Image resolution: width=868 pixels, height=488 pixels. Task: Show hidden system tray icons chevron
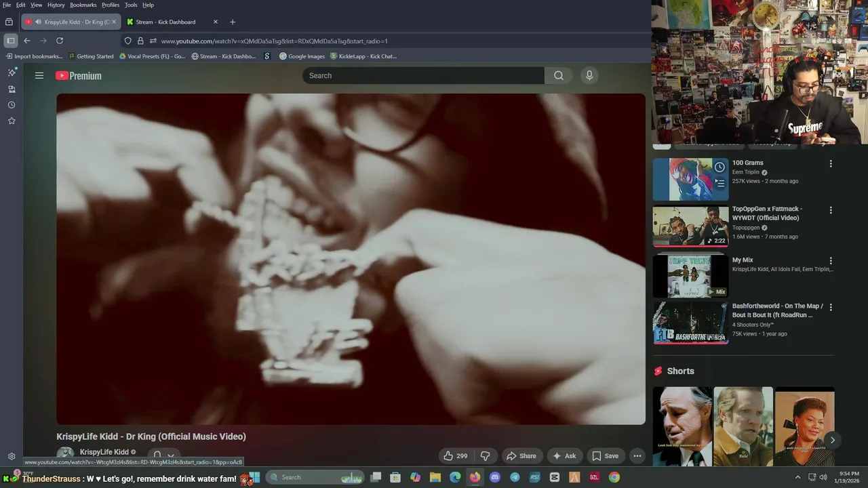click(797, 477)
